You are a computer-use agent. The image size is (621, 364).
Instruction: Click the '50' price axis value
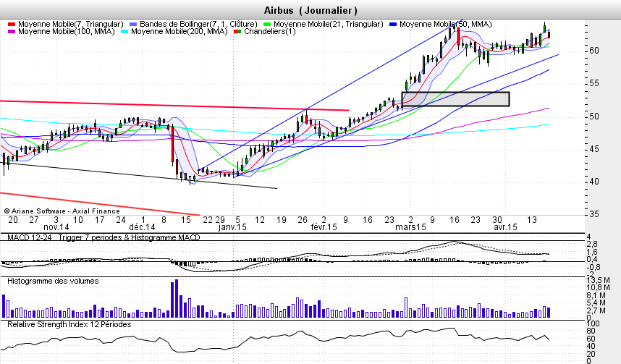click(x=594, y=117)
